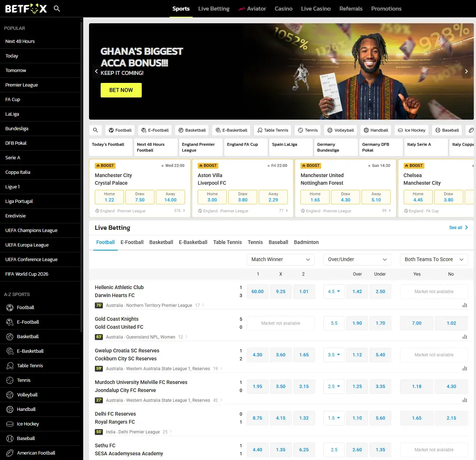476x460 pixels.
Task: Open the 1.5 goal line dropdown for Delhi FC match
Action: click(334, 418)
